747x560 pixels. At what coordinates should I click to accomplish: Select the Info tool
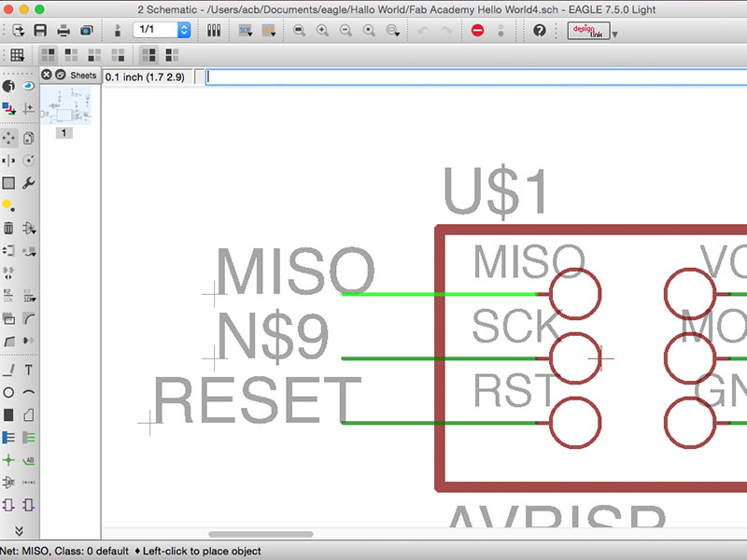pyautogui.click(x=8, y=86)
